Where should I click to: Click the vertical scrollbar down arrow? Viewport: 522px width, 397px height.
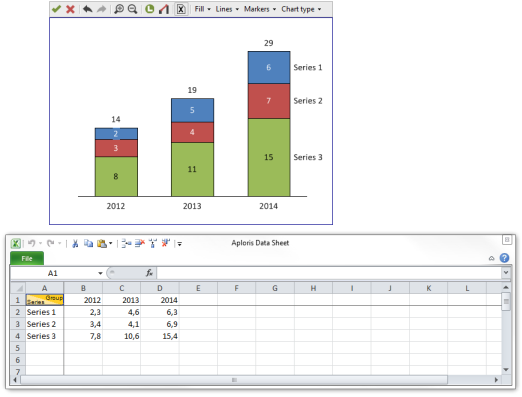click(506, 370)
